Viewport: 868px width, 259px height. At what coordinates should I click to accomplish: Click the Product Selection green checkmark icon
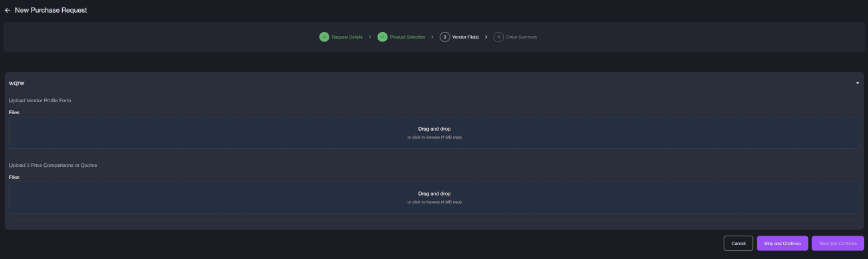pyautogui.click(x=382, y=37)
